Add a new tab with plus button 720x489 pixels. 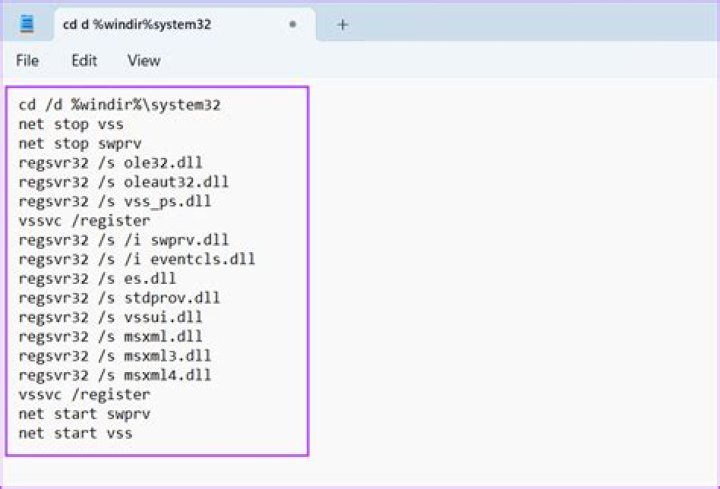(x=343, y=25)
